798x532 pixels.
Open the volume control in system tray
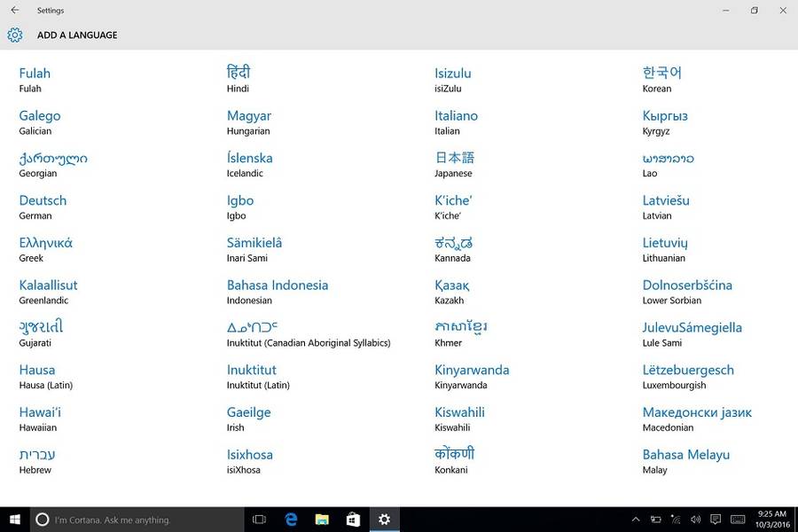696,520
